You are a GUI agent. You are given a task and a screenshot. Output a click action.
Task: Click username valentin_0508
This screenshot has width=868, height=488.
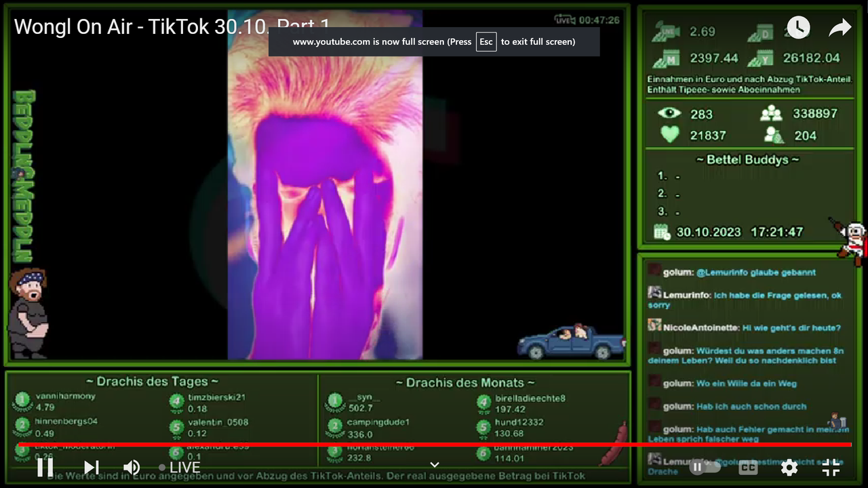point(218,422)
